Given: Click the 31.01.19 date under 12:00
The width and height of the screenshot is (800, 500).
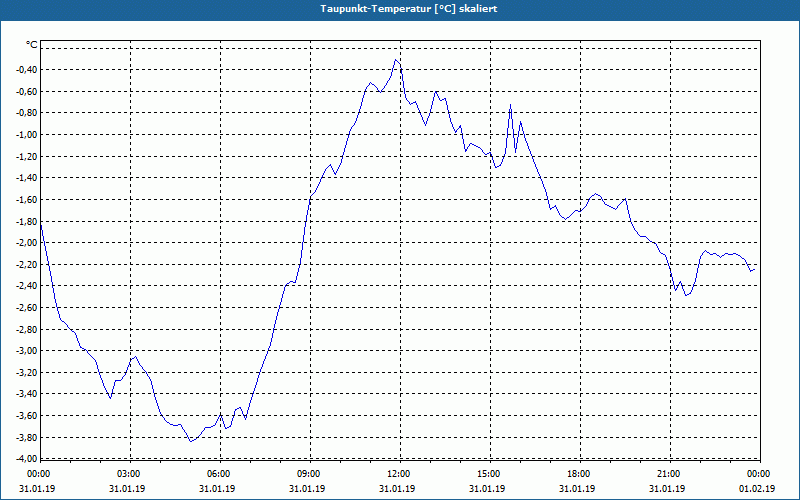Looking at the screenshot, I should tap(397, 488).
